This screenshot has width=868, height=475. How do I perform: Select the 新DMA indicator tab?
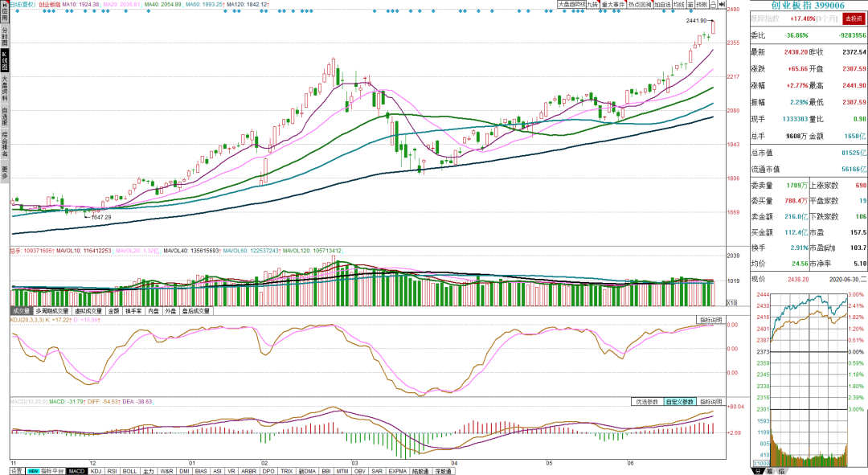click(x=307, y=471)
